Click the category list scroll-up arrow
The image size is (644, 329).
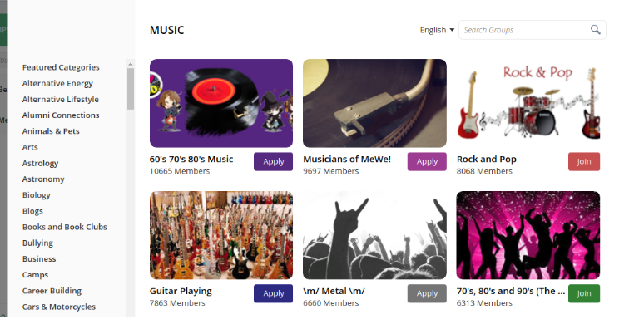pos(130,64)
